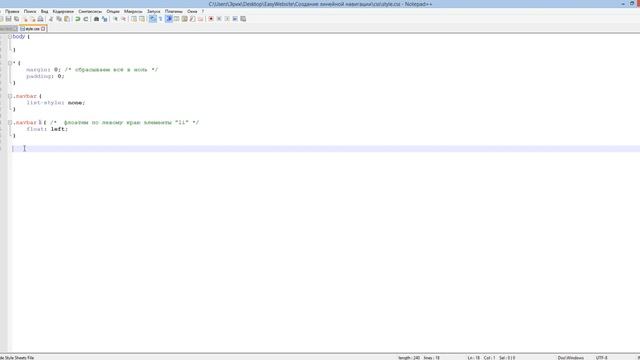Screen dimensions: 640x360
Task: Click the Paste clipboard toolbar icon
Action: coord(67,19)
